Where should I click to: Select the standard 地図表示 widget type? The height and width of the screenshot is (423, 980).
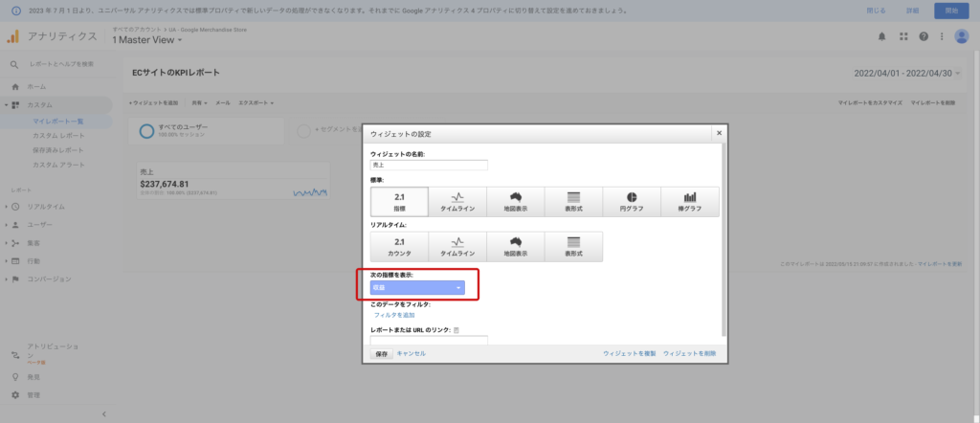[516, 202]
